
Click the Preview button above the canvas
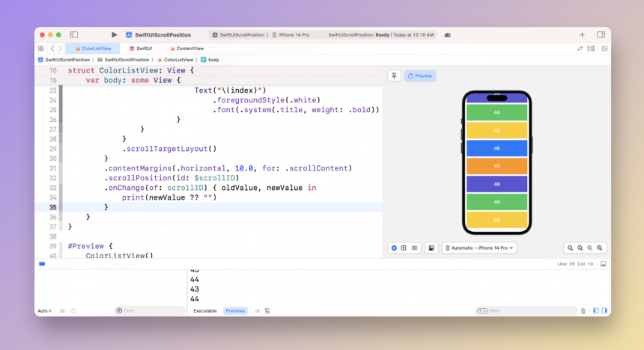click(x=420, y=76)
